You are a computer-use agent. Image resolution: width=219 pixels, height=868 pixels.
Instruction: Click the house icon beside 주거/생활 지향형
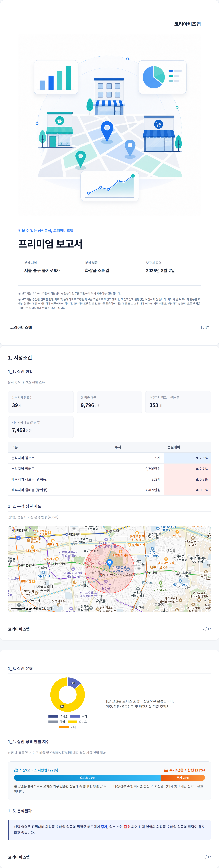tap(166, 770)
